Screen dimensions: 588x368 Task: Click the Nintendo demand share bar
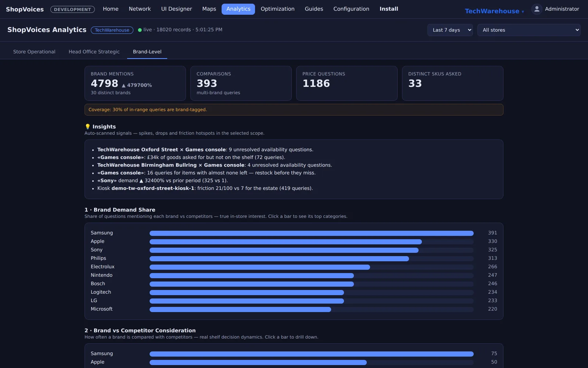click(x=252, y=276)
